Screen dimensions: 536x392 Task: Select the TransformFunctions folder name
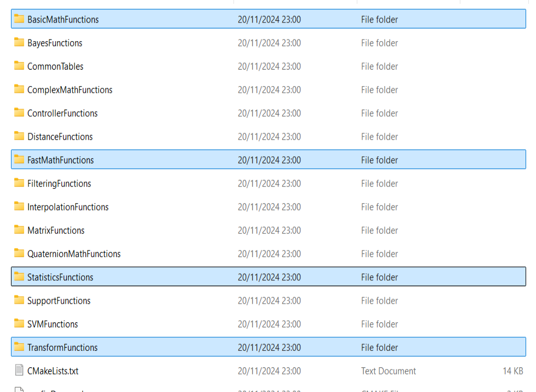click(x=62, y=348)
